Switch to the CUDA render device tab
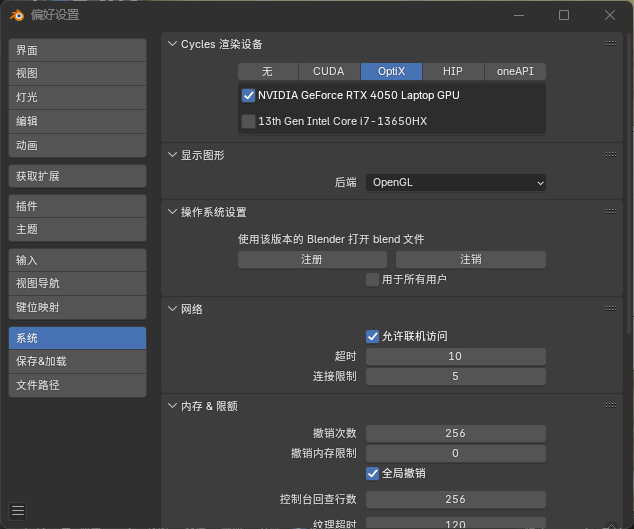This screenshot has height=529, width=634. click(x=329, y=72)
